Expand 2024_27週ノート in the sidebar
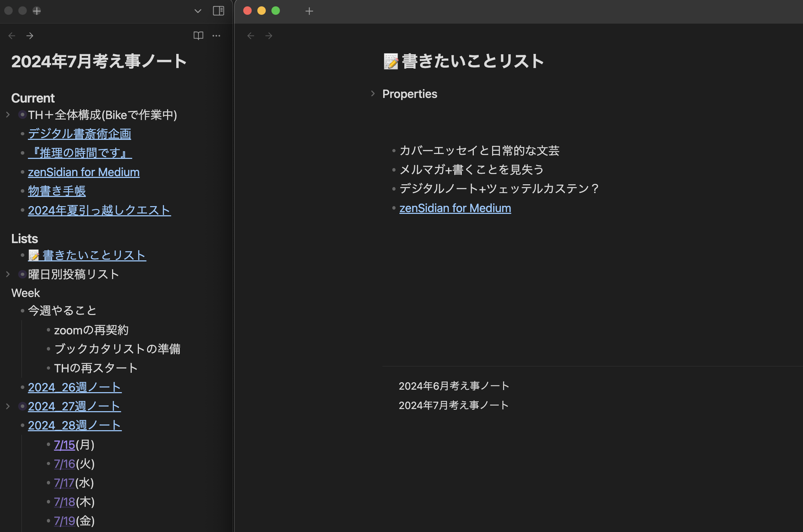This screenshot has width=803, height=532. pyautogui.click(x=7, y=406)
